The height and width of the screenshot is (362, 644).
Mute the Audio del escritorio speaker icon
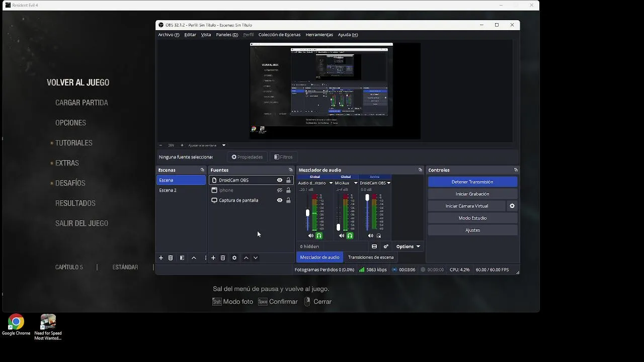pos(311,236)
